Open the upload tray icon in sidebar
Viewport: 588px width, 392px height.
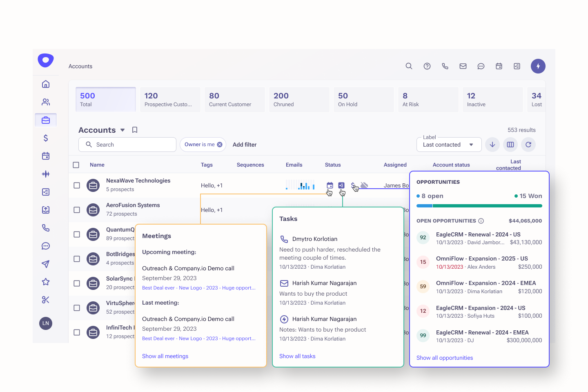(46, 210)
